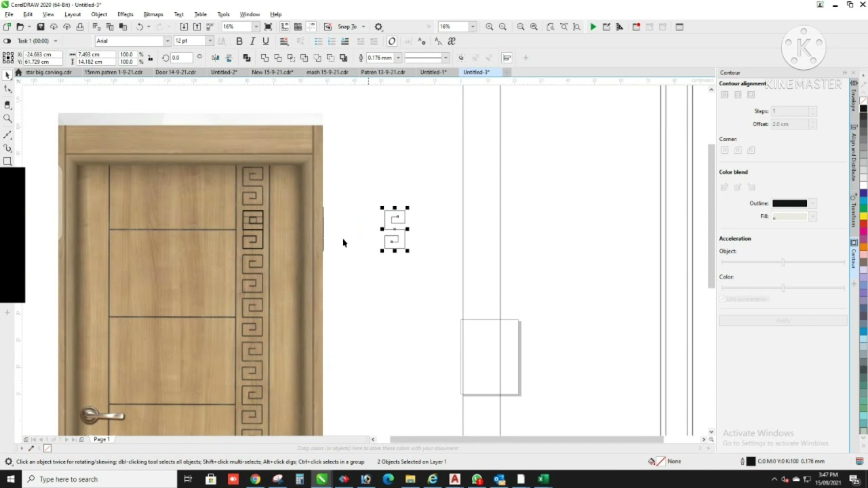Screen dimensions: 868x488
Task: Select the Zoom tool in the toolbox
Action: point(7,119)
